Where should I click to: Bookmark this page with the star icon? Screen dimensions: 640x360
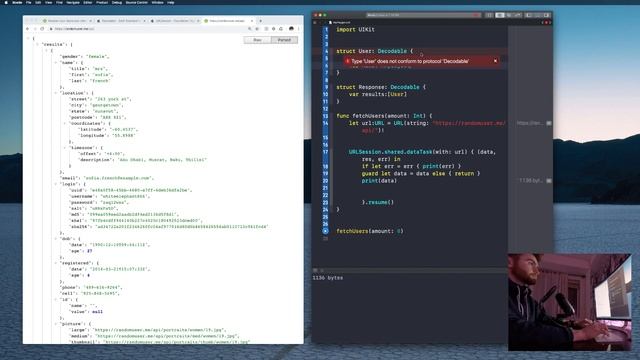[x=257, y=29]
